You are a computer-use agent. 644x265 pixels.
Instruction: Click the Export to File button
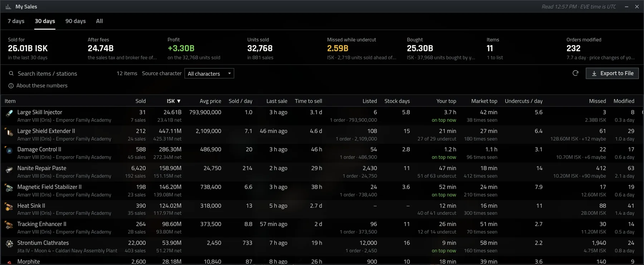point(612,73)
